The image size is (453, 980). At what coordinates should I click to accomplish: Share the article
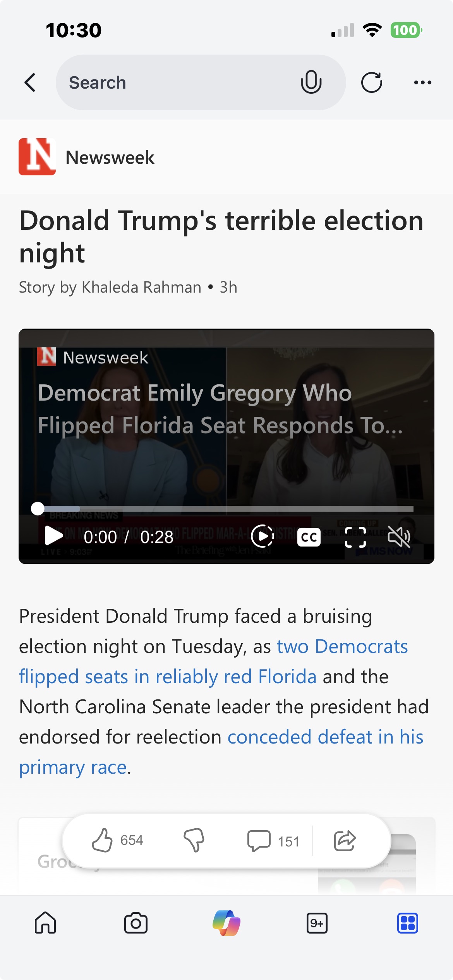click(x=345, y=841)
